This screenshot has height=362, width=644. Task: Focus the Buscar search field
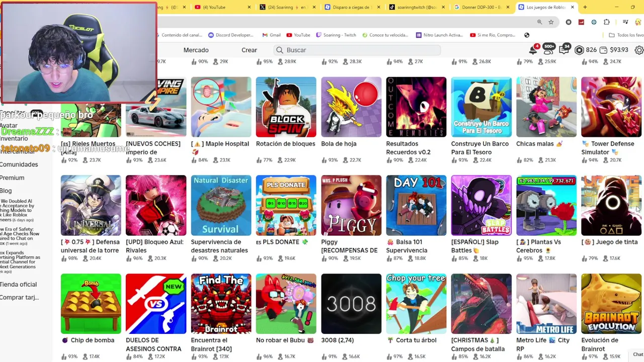[357, 50]
